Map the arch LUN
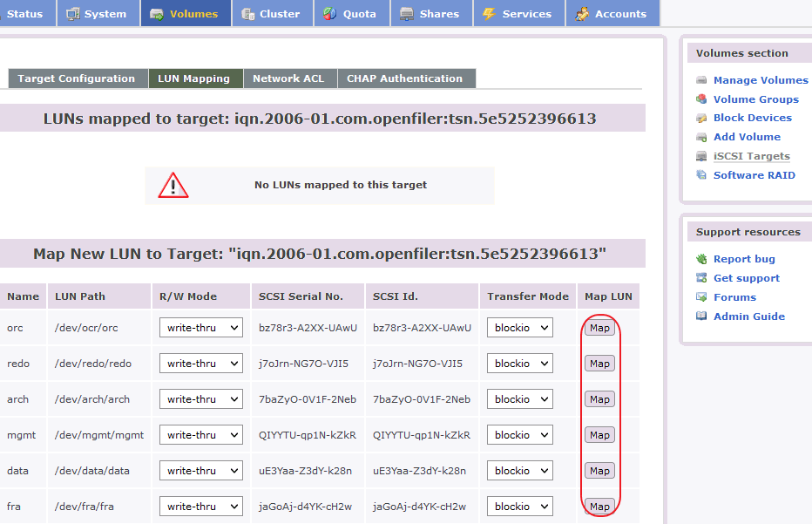 tap(599, 399)
